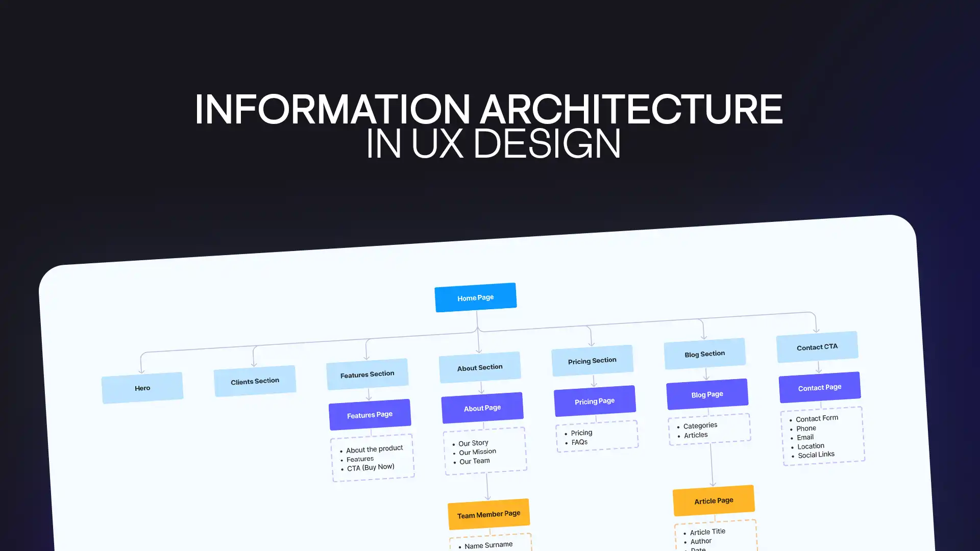The height and width of the screenshot is (551, 980).
Task: Click the 'Article Title' item
Action: (x=707, y=532)
